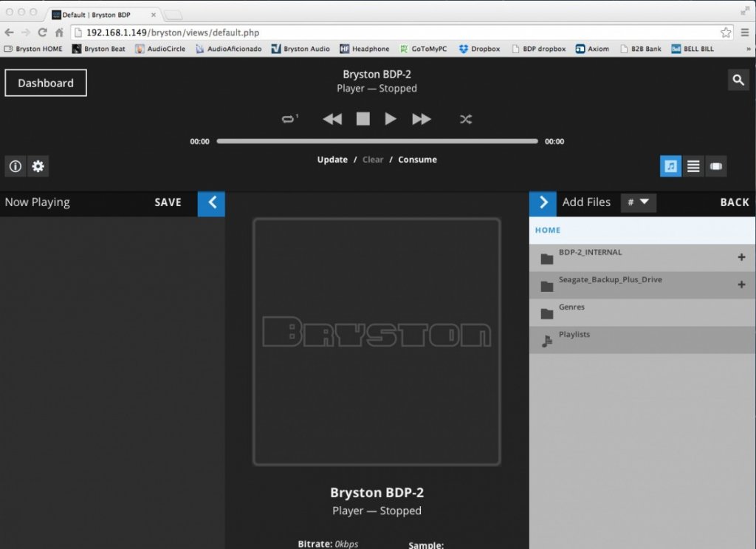The image size is (756, 549).
Task: Clear the current playlist
Action: [x=373, y=160]
